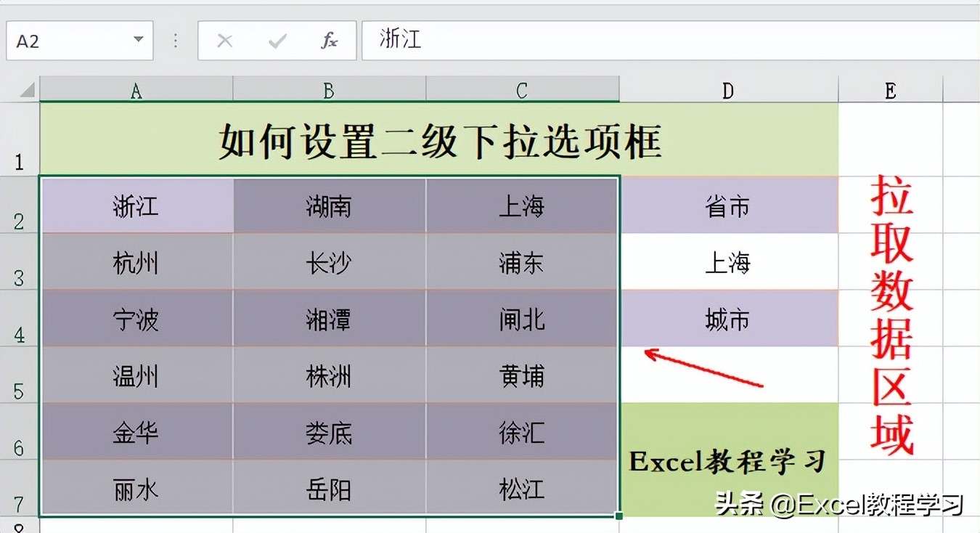The height and width of the screenshot is (533, 980).
Task: Select cell containing 宁波
Action: pos(136,318)
